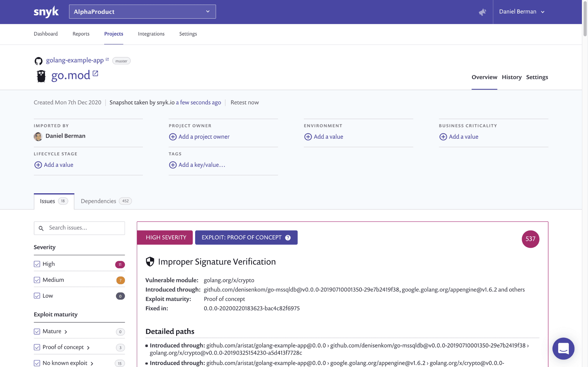Click Add a key/value under Tags
The image size is (588, 367).
(x=202, y=165)
